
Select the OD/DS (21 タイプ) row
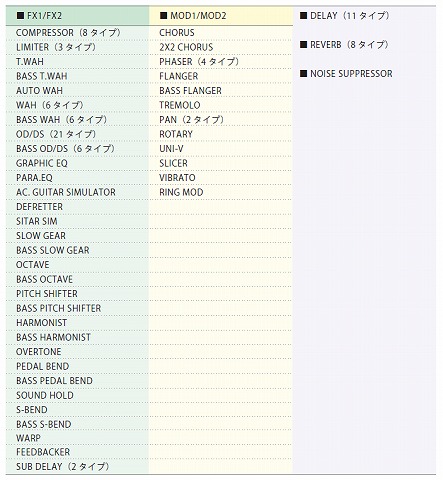click(x=77, y=134)
